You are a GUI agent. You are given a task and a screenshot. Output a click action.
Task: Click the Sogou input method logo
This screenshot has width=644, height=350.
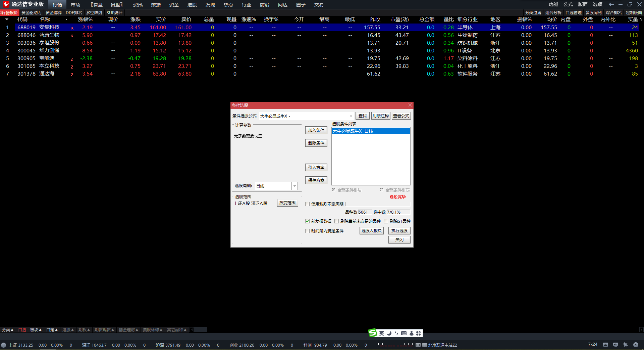click(373, 333)
